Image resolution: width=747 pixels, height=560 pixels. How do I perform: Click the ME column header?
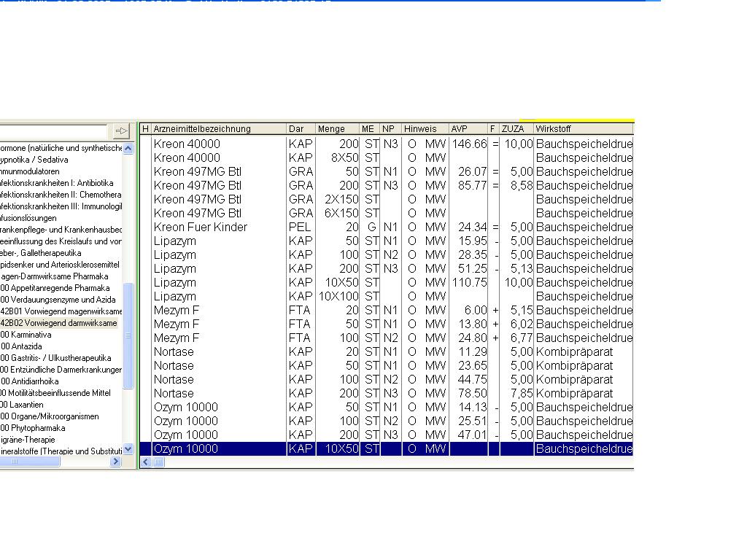370,128
